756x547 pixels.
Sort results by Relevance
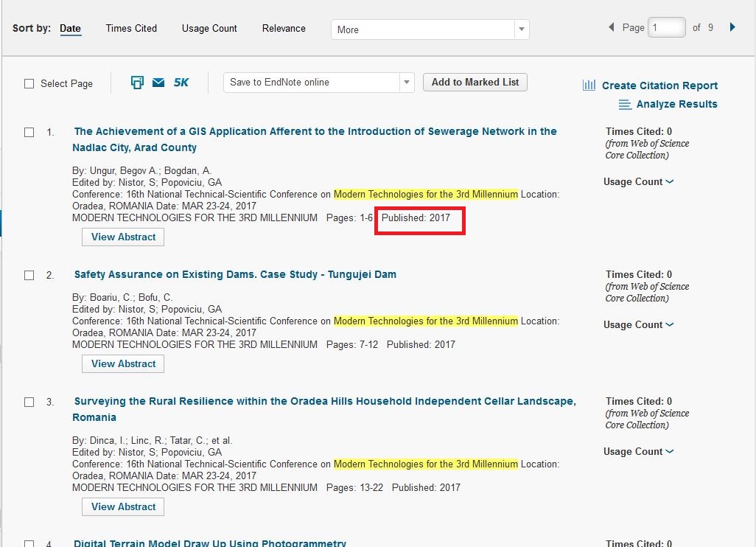(284, 29)
